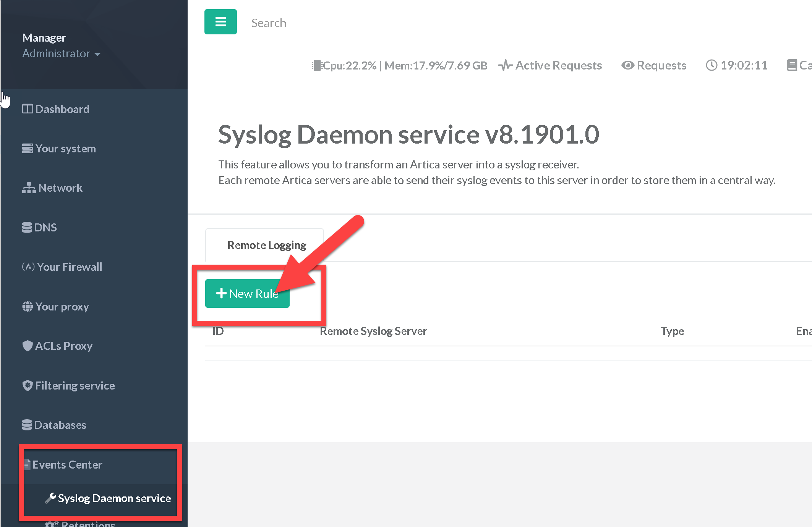The width and height of the screenshot is (812, 527).
Task: Click the clock time indicator
Action: pos(736,65)
